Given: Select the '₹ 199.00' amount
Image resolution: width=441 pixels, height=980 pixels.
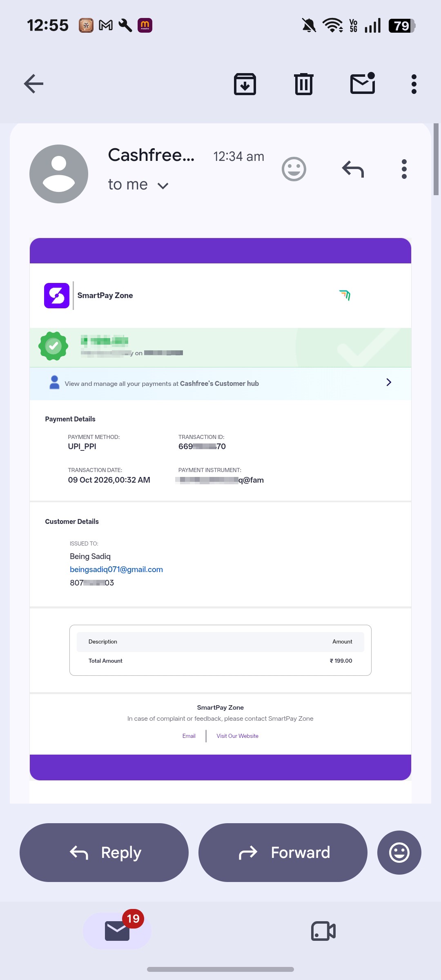Looking at the screenshot, I should tap(341, 661).
